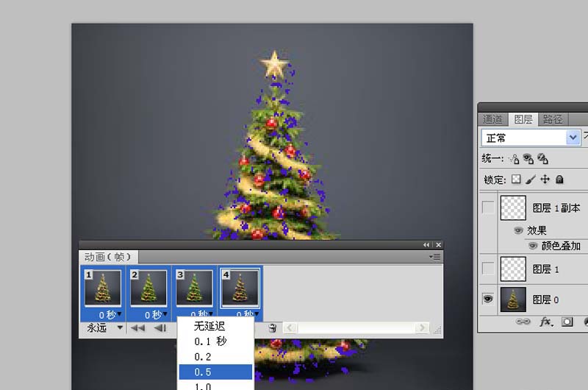Choose highlighted 0.5 delay option
This screenshot has height=390, width=588.
(215, 372)
